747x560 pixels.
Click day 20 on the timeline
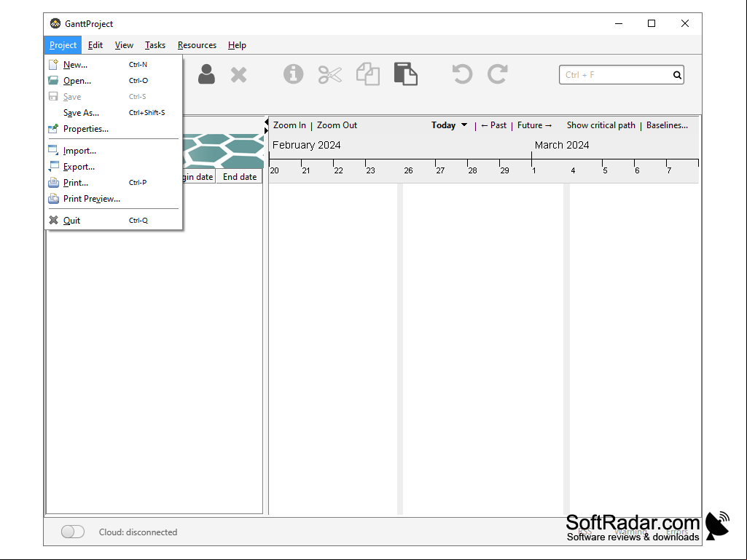[x=275, y=170]
